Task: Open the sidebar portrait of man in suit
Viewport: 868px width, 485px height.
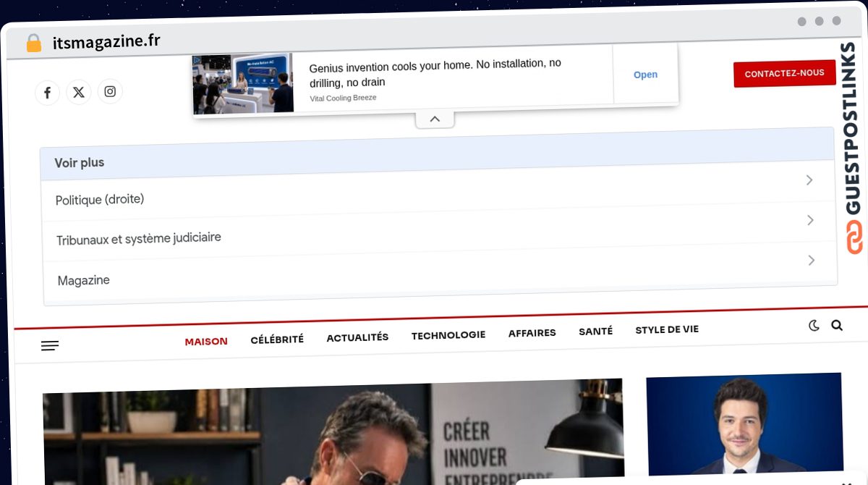Action: tap(744, 423)
